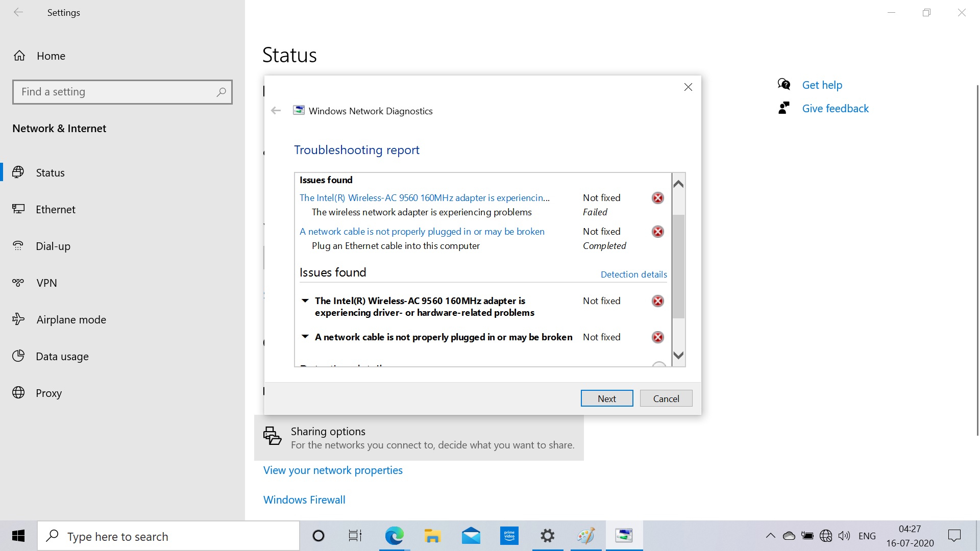Launch Microsoft Edge from the taskbar
980x551 pixels.
coord(394,536)
